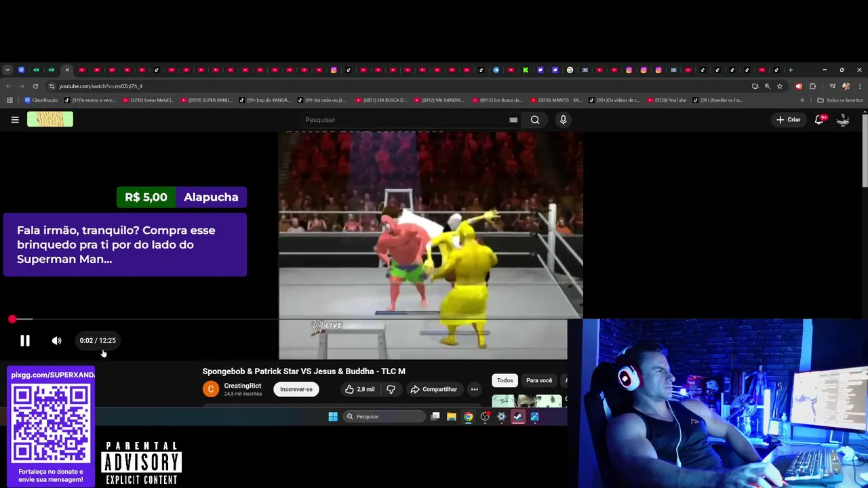This screenshot has height=488, width=868.
Task: Bookmark page with star icon
Action: 780,86
